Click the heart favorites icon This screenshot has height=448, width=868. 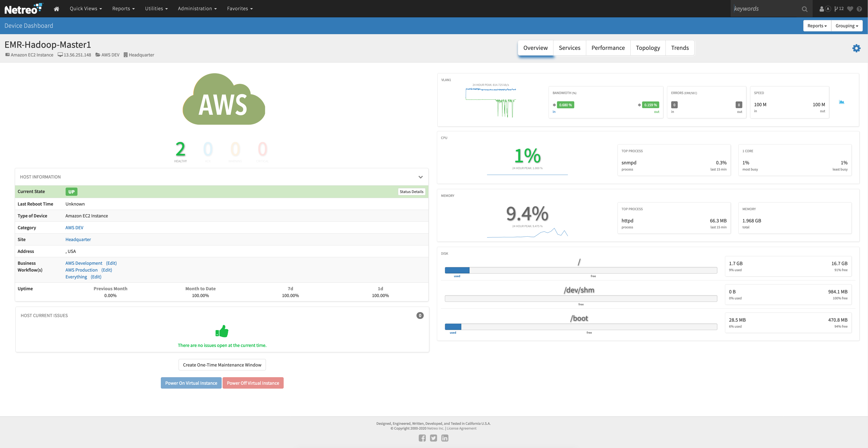[850, 9]
